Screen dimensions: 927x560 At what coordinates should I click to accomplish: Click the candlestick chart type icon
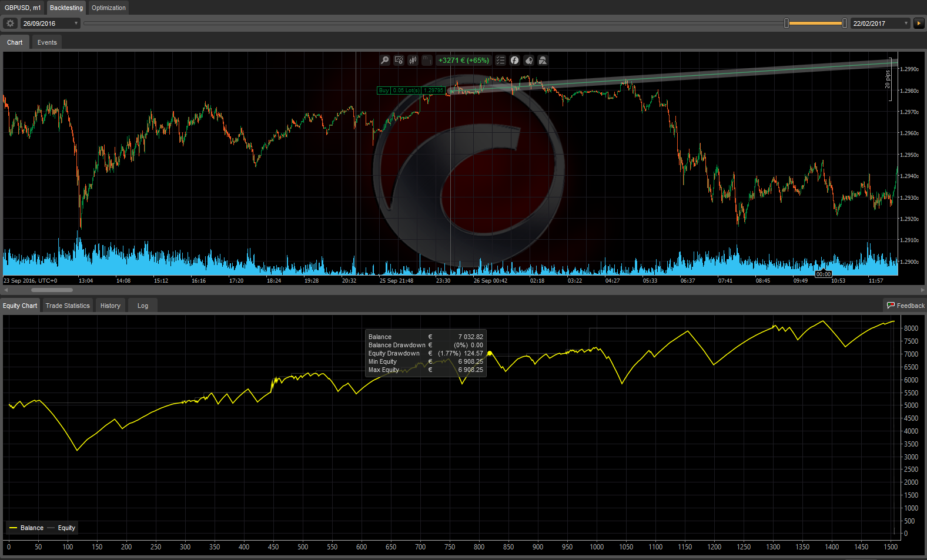point(413,61)
